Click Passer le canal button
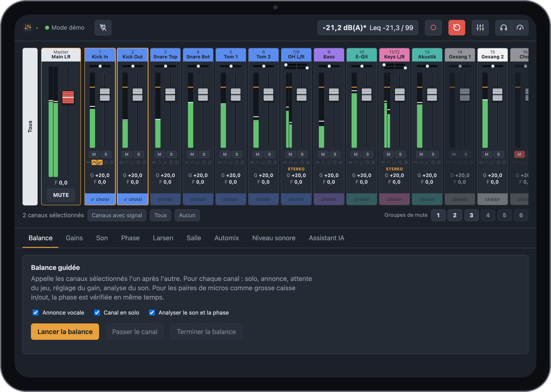551x392 pixels. pyautogui.click(x=135, y=332)
